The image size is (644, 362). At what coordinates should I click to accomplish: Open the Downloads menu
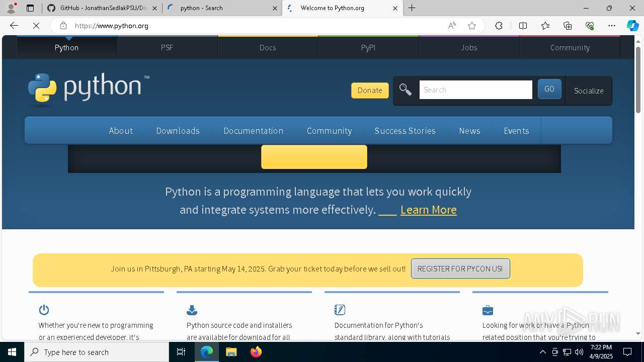point(178,131)
